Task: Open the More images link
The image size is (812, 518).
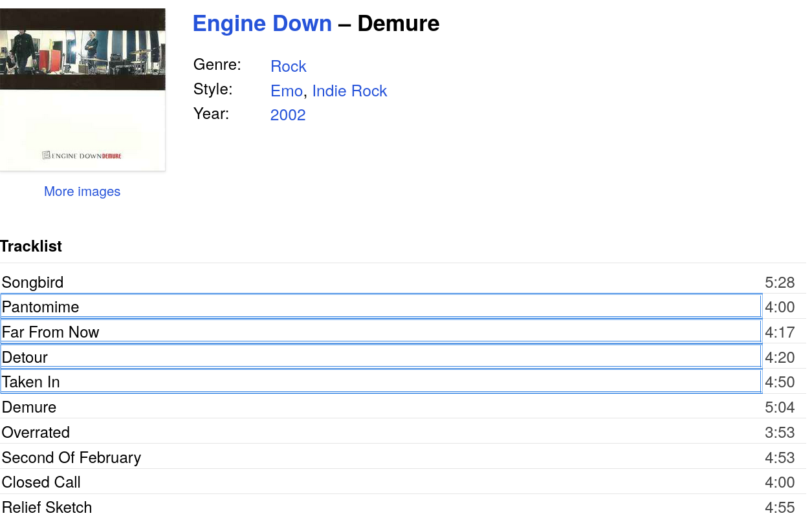Action: click(x=82, y=191)
